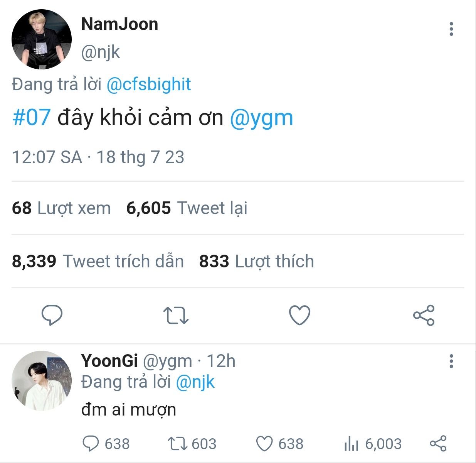
Task: View the 6,605 Tweet lại list
Action: (x=187, y=208)
